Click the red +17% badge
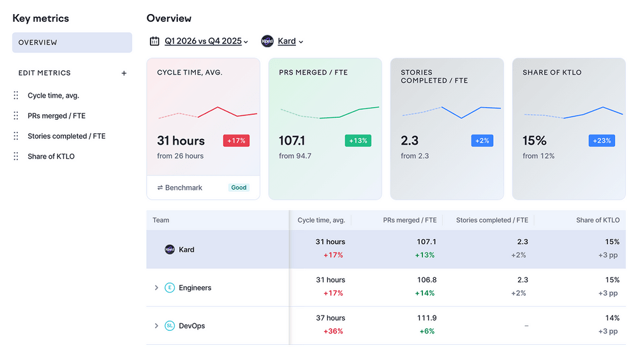Viewport: 638px width, 364px height. pos(236,141)
